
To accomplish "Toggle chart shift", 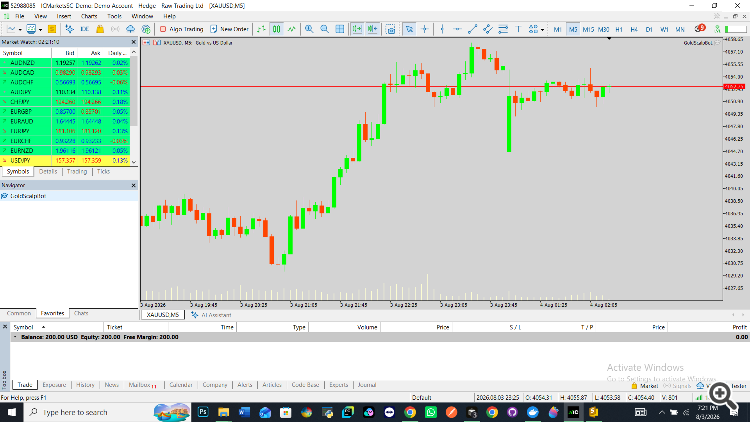I will click(372, 29).
